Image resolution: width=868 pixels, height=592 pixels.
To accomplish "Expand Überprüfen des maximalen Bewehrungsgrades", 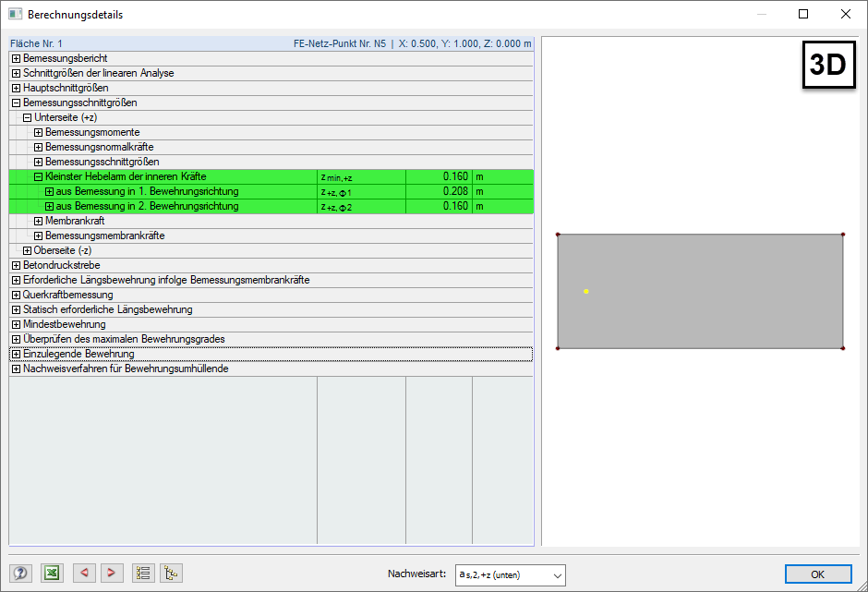I will pos(16,340).
